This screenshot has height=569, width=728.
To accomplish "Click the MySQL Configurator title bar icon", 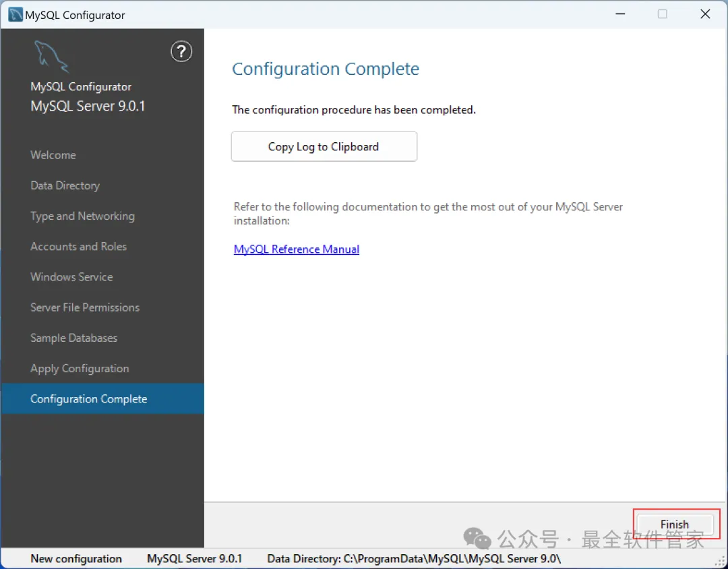I will tap(16, 15).
